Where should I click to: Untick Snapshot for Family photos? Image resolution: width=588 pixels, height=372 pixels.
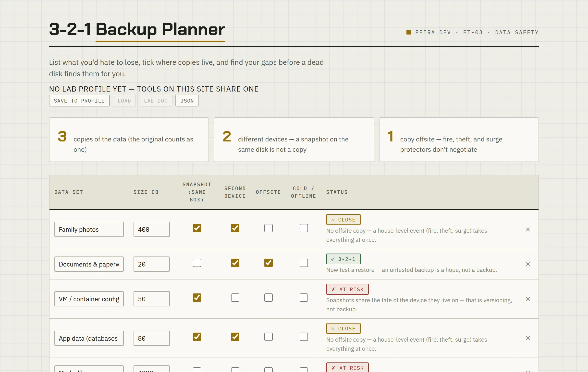[197, 228]
